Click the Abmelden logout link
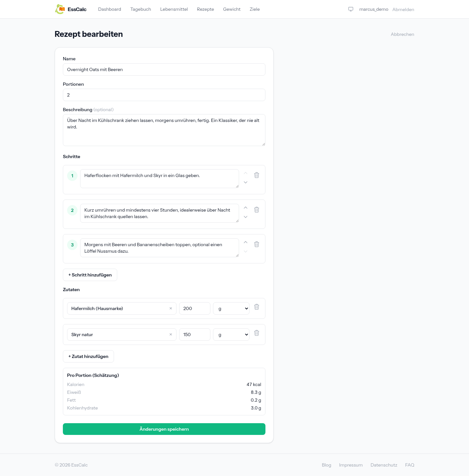Image resolution: width=469 pixels, height=476 pixels. point(403,9)
